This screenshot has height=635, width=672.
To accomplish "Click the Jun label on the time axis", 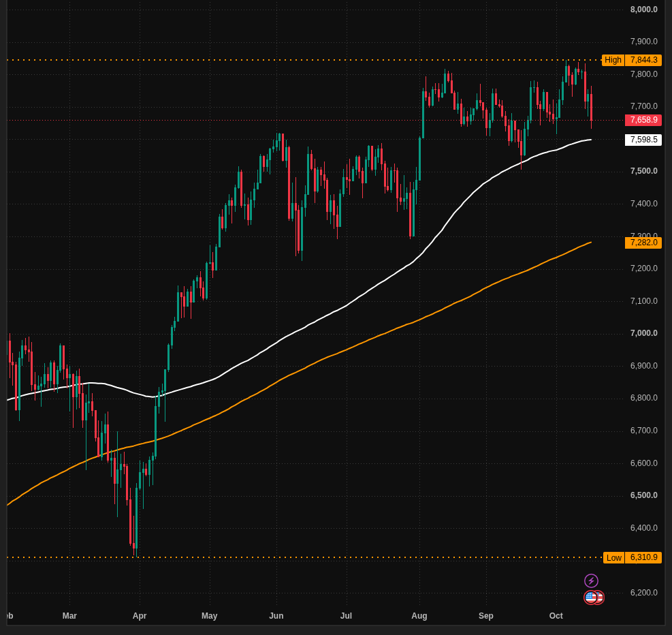I will coord(276,616).
